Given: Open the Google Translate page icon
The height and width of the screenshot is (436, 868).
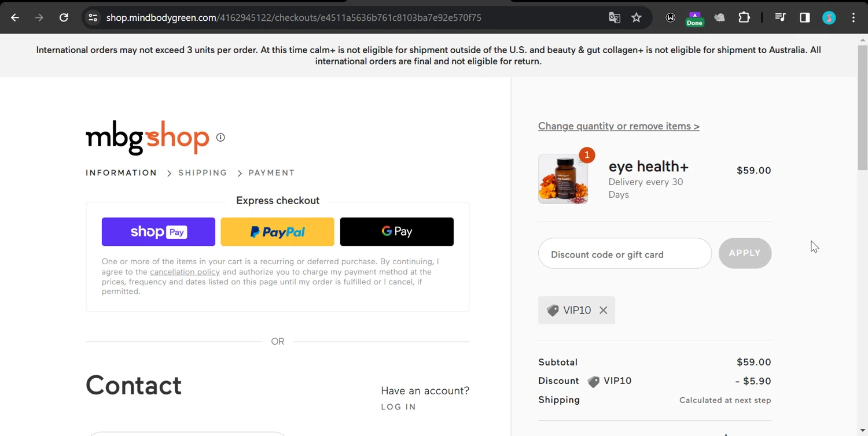Looking at the screenshot, I should click(x=615, y=17).
